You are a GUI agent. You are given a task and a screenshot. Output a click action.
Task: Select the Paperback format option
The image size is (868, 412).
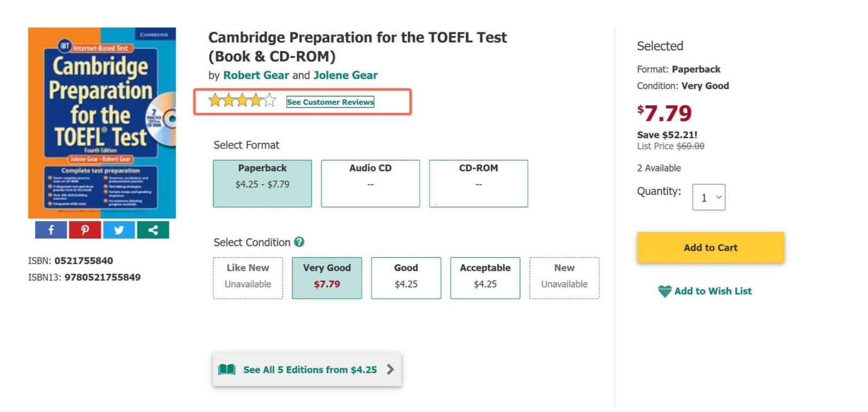tap(262, 183)
